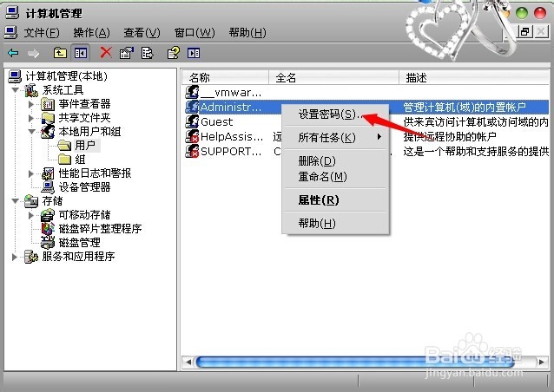
Task: Click the Export List toolbar icon
Action: click(147, 53)
